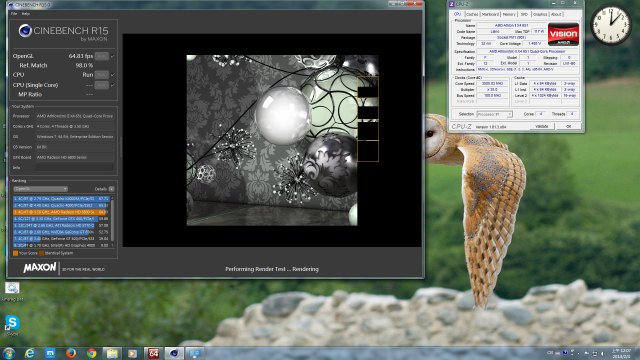Launch Google Chrome from the taskbar

coord(91,353)
